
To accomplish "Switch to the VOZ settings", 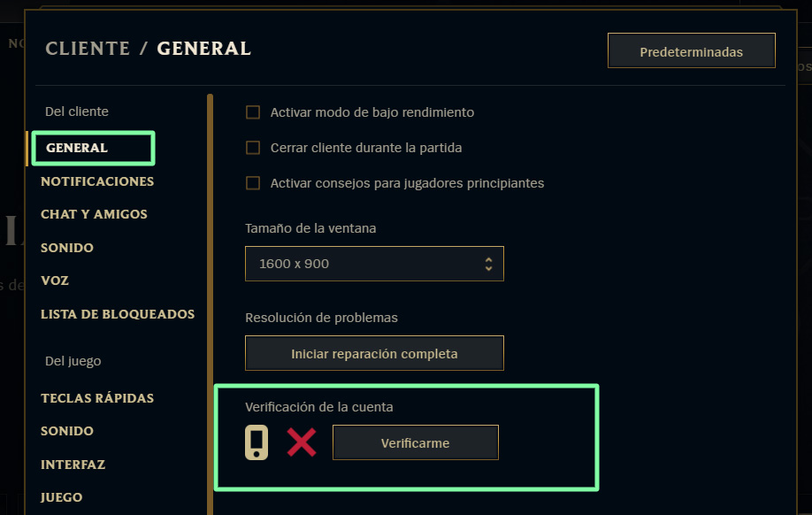I will 54,281.
